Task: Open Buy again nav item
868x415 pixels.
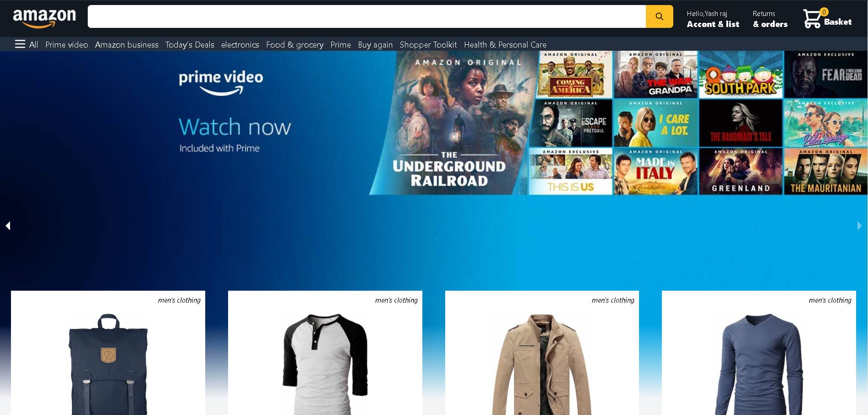Action: pos(375,44)
